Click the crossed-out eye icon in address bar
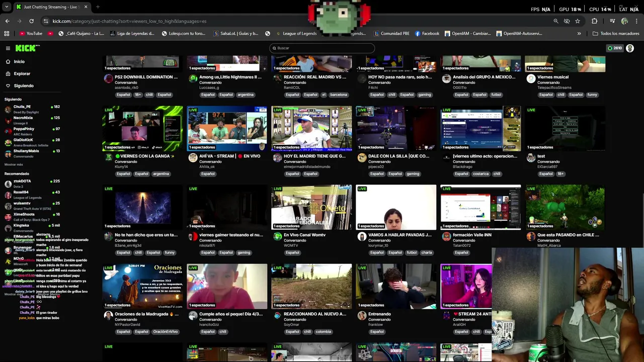Image resolution: width=644 pixels, height=362 pixels. [567, 21]
